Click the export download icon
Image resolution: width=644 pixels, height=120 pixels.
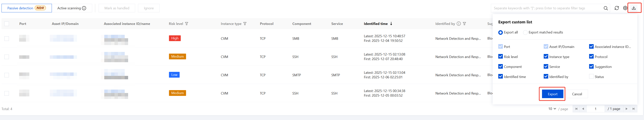(634, 8)
